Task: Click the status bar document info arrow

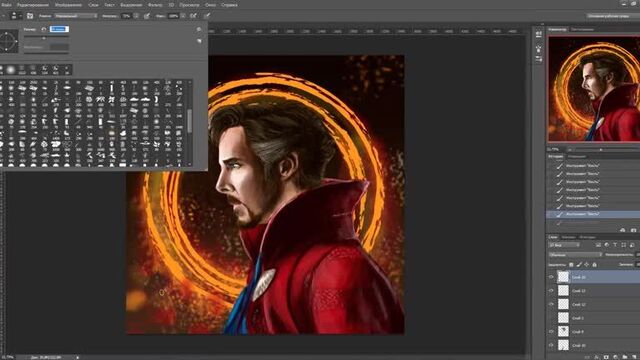Action: 77,357
